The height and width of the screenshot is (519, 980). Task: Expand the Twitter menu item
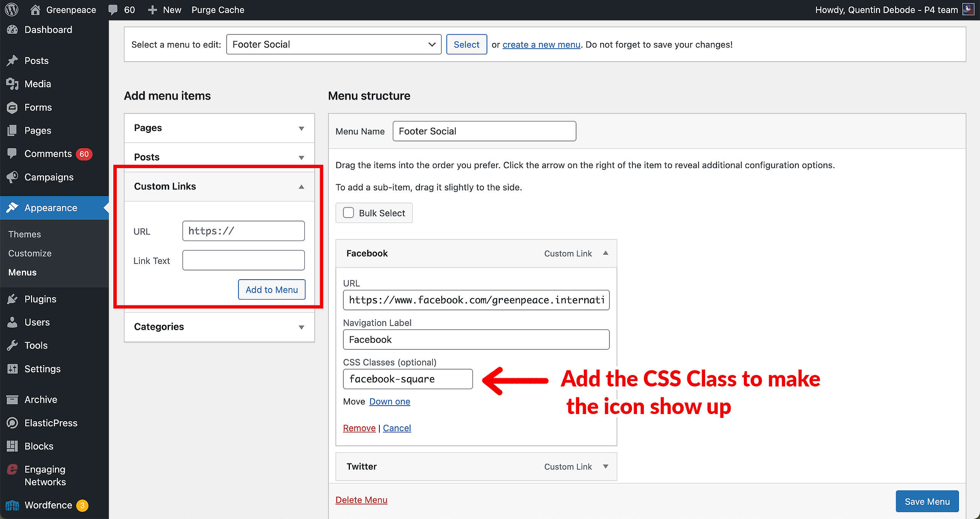(x=606, y=467)
